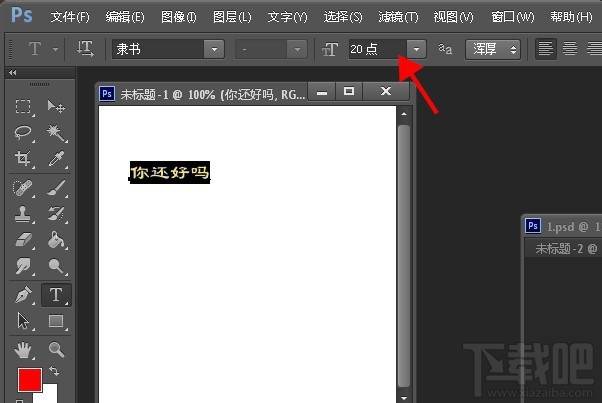
Task: Open the 文件(F) menu
Action: [70, 17]
